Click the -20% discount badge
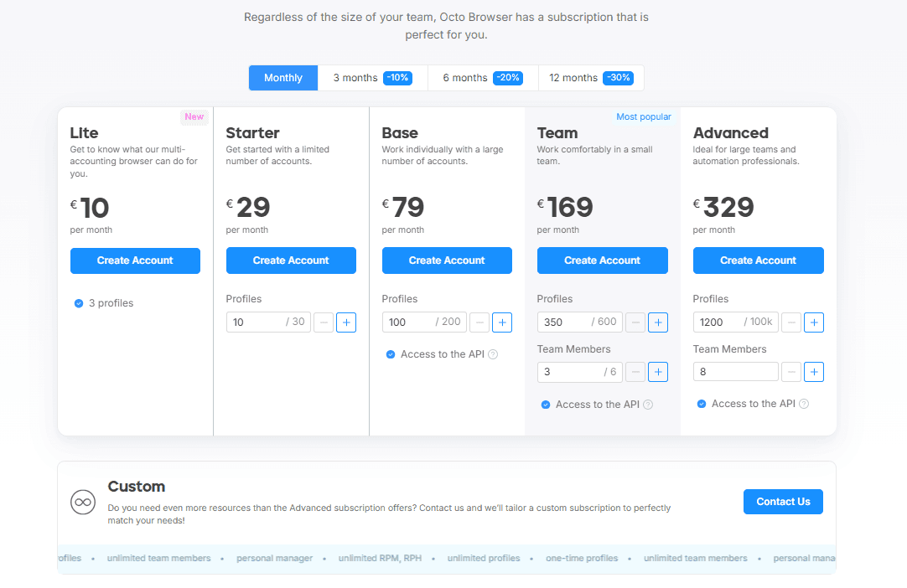 (x=508, y=77)
